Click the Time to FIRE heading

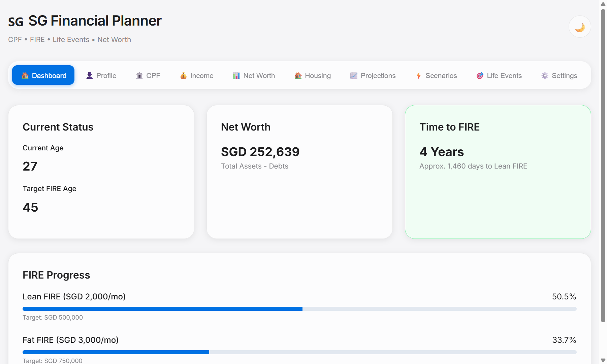coord(449,127)
